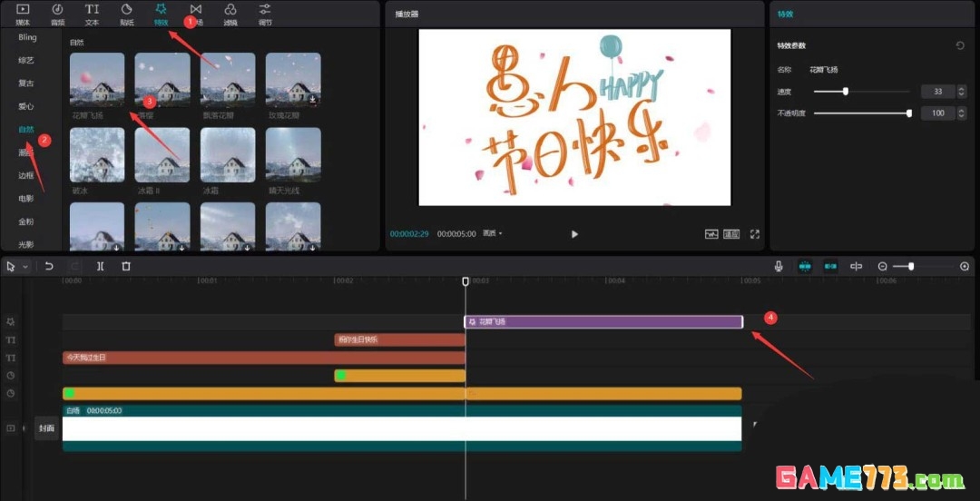Click the 适应 fit button in player
Viewport: 980px width, 501px height.
click(731, 234)
